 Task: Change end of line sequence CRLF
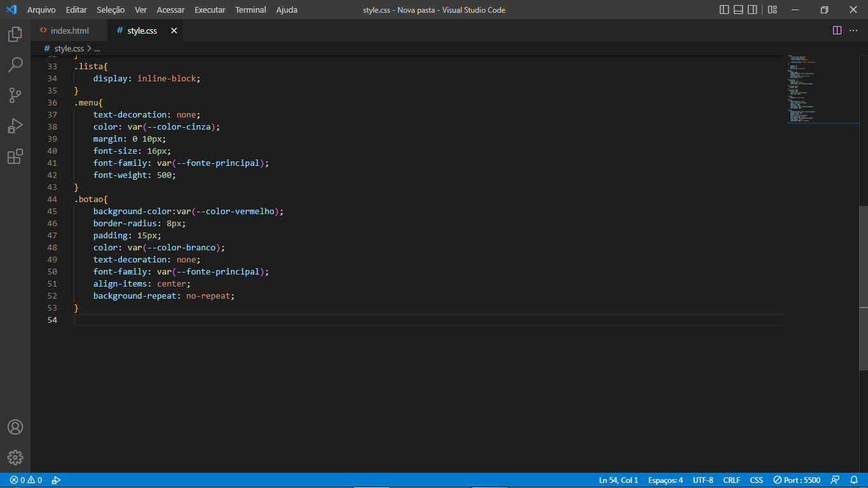(x=731, y=480)
